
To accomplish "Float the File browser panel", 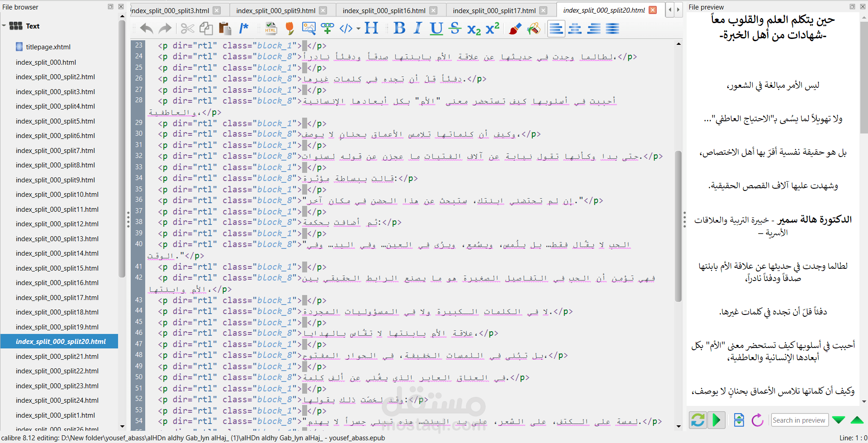I will pos(110,7).
